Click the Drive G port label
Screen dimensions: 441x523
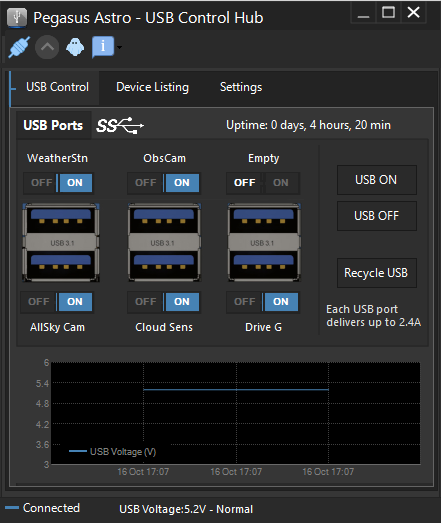click(263, 327)
